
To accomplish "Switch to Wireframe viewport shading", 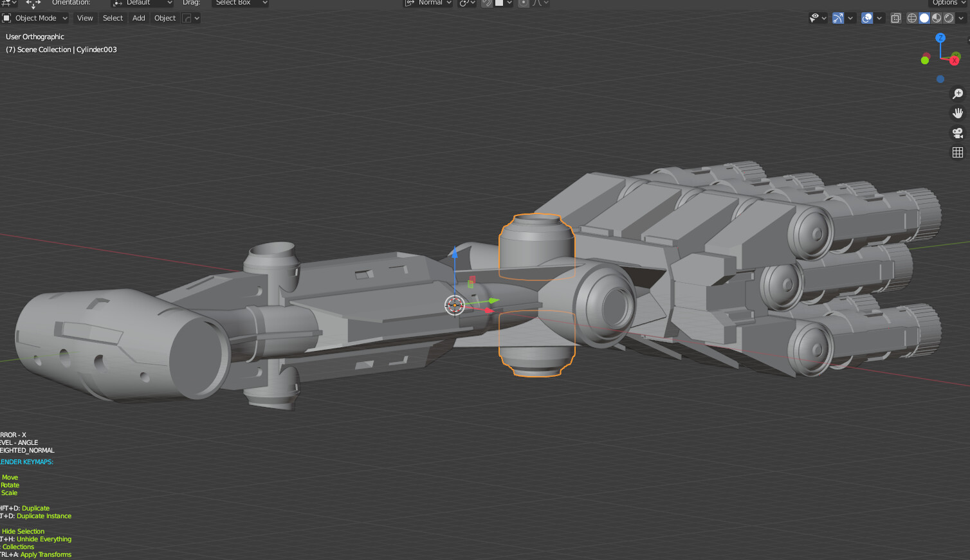I will click(x=911, y=18).
